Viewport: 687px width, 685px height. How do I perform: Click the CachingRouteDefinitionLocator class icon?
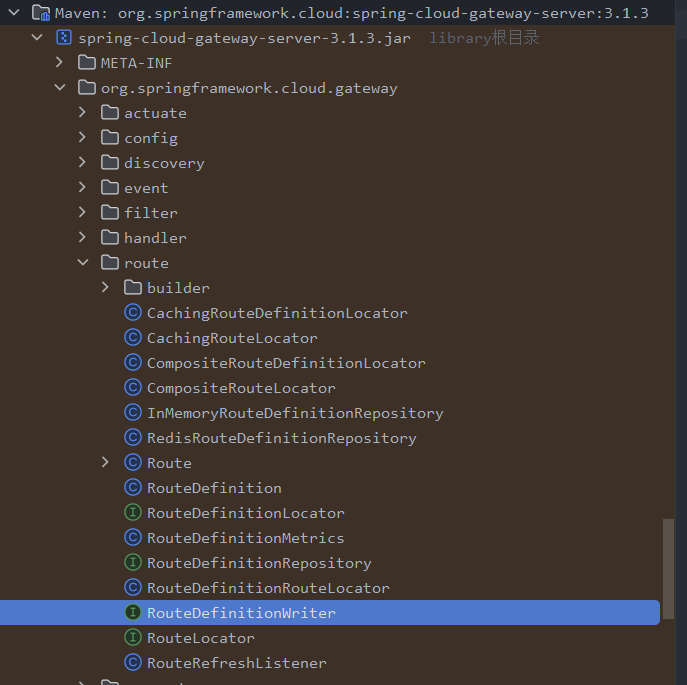point(133,312)
